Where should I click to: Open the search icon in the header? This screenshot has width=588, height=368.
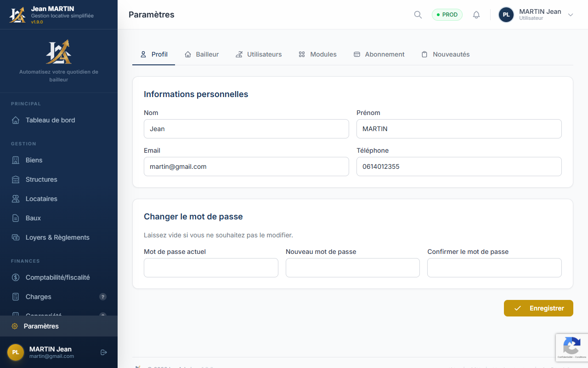(418, 14)
